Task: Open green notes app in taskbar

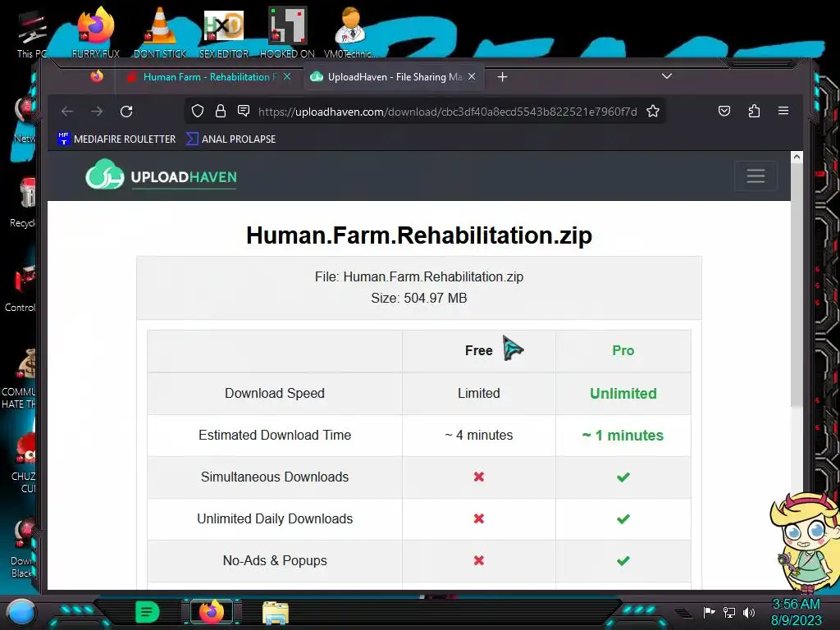Action: (147, 612)
